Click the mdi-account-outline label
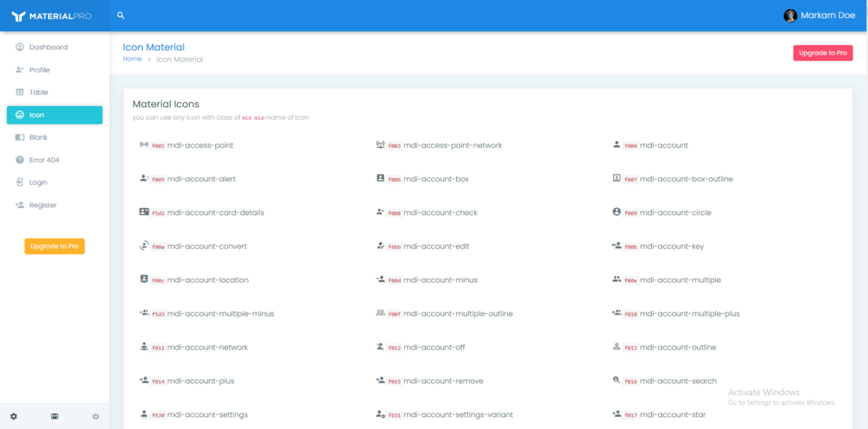This screenshot has height=429, width=868. (x=678, y=347)
